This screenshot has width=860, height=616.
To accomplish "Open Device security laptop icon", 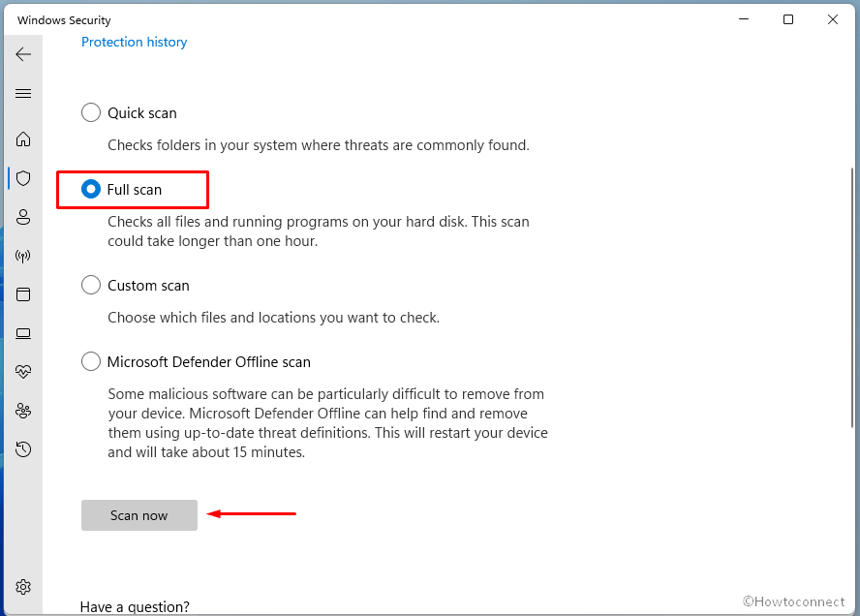I will coord(23,333).
